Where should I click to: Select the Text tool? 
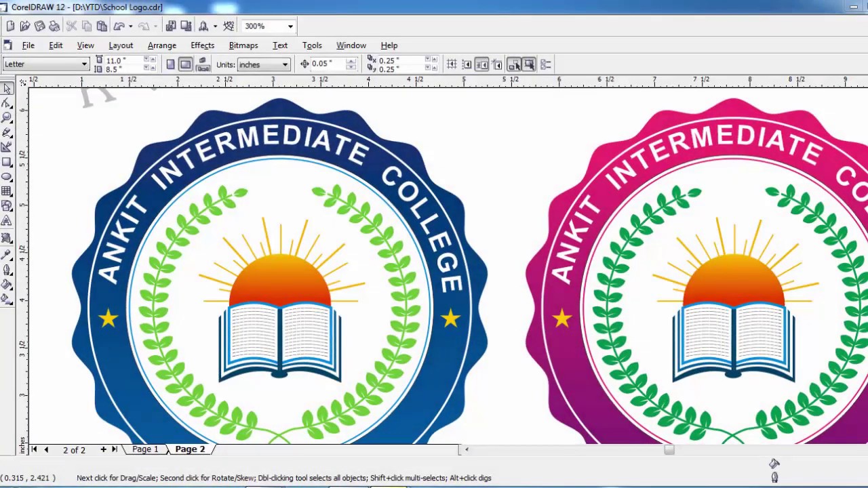7,221
